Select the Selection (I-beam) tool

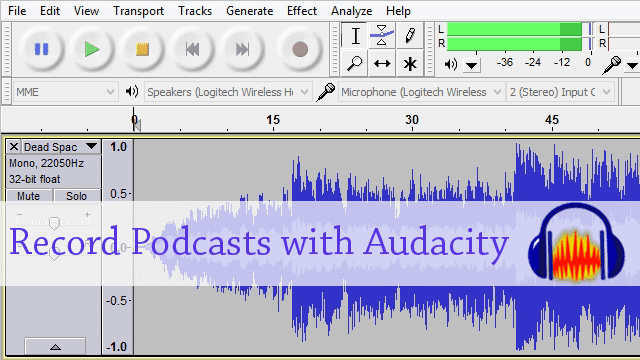pos(355,36)
